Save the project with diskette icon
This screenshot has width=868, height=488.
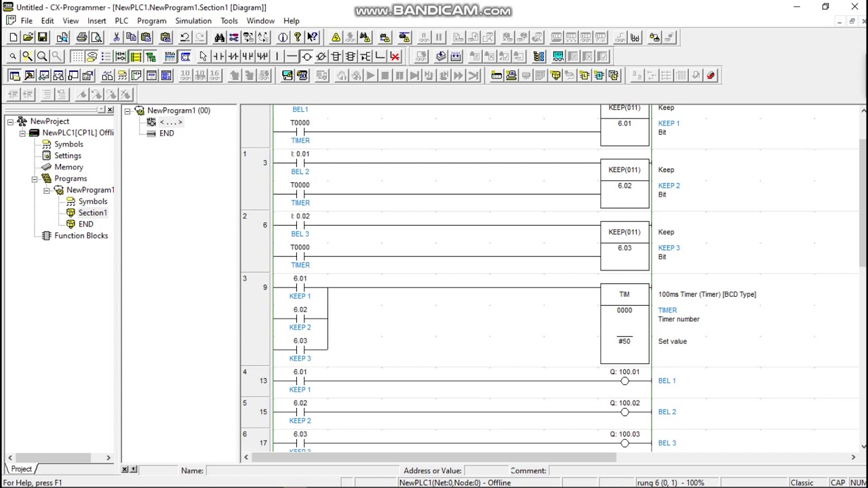click(43, 37)
